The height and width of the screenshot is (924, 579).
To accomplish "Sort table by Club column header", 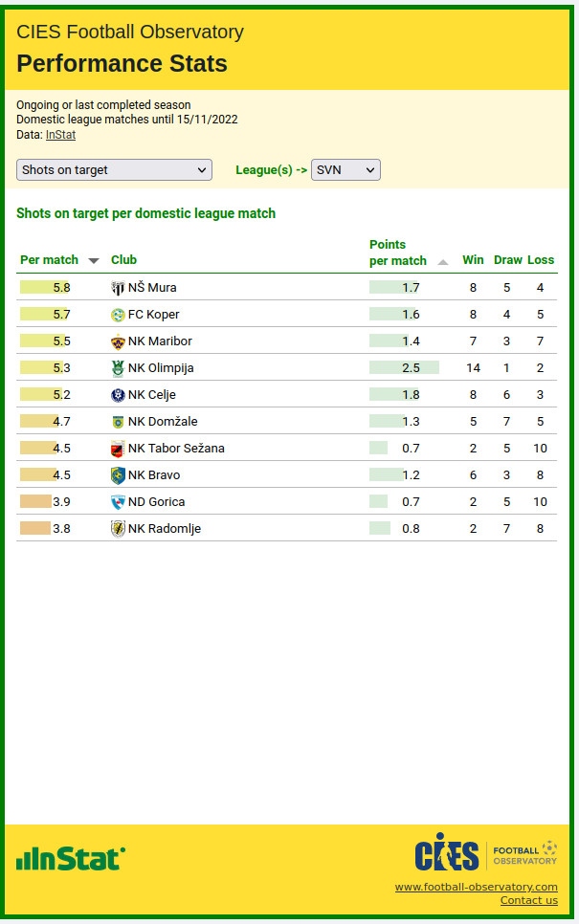I will click(123, 260).
